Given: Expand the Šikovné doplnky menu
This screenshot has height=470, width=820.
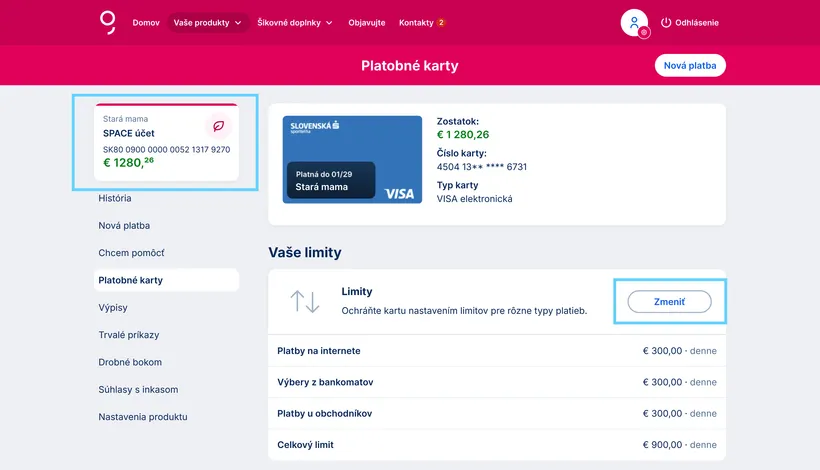Looking at the screenshot, I should click(x=295, y=22).
